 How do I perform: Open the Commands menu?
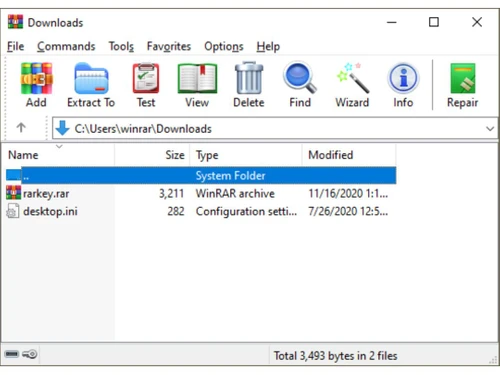(66, 46)
